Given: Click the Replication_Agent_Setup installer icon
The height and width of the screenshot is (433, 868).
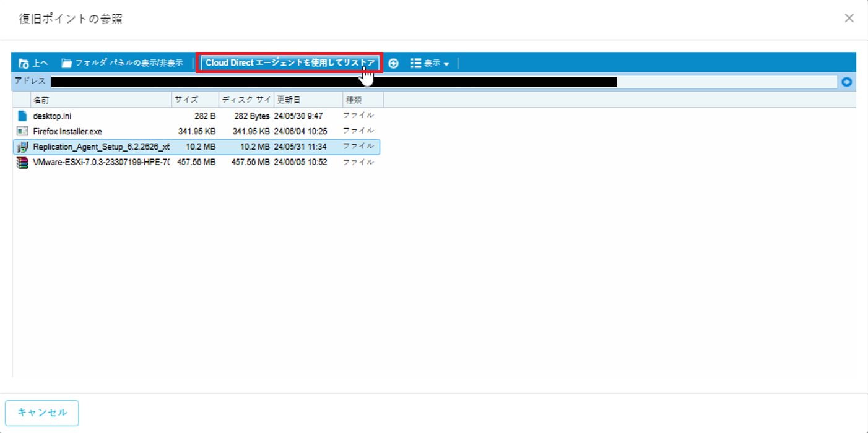Looking at the screenshot, I should (x=23, y=147).
